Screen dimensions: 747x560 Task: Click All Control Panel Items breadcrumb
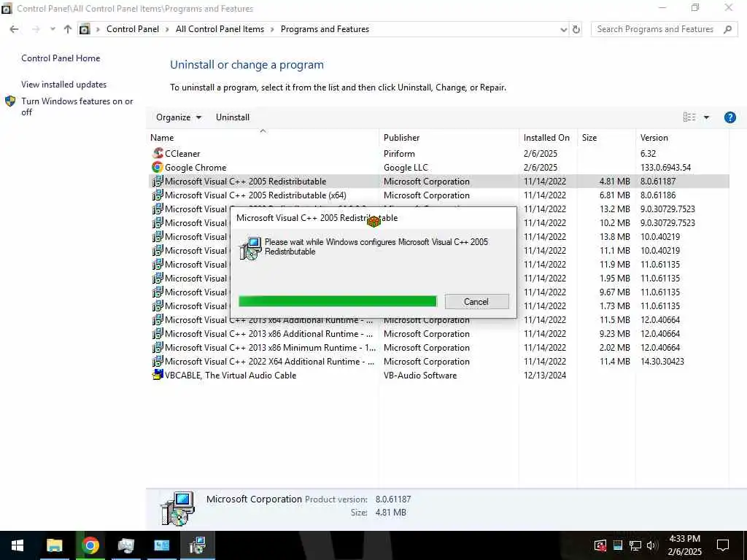220,29
